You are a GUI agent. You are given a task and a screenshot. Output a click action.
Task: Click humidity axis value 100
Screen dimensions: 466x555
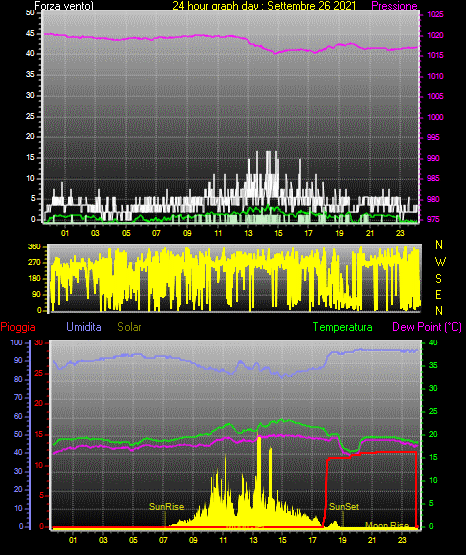tap(16, 342)
